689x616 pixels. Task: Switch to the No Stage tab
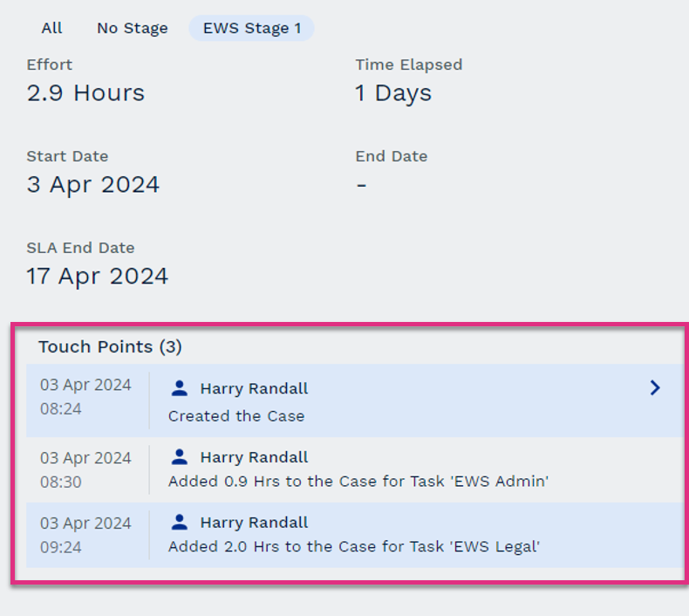click(133, 28)
